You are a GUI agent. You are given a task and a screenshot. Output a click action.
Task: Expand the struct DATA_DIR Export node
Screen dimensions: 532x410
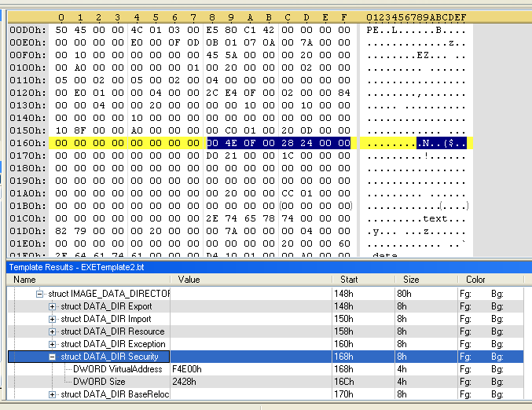(x=53, y=306)
